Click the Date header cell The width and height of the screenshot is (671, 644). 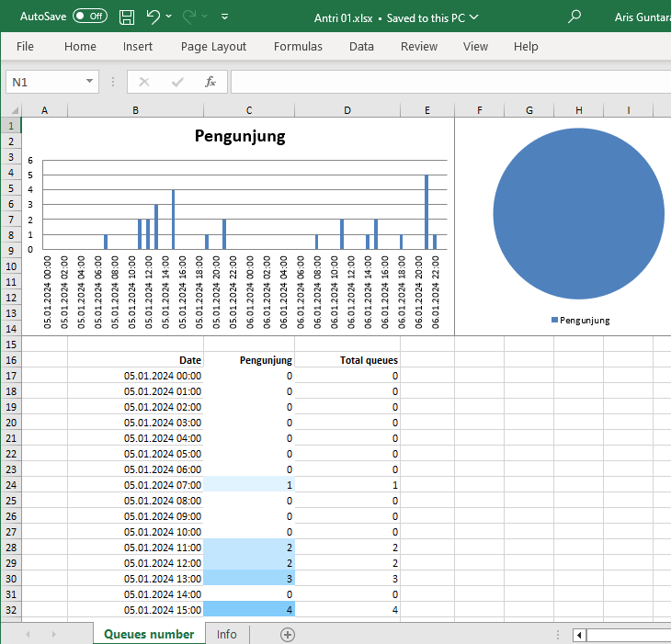coord(135,360)
